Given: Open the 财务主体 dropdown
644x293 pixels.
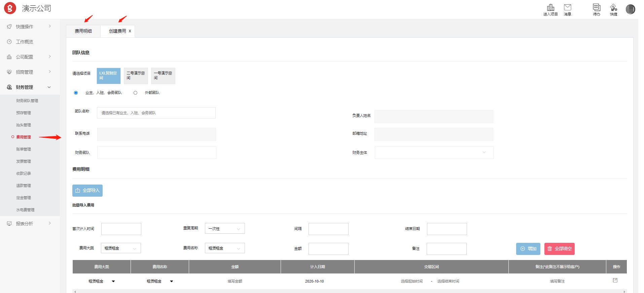Looking at the screenshot, I should coord(434,153).
